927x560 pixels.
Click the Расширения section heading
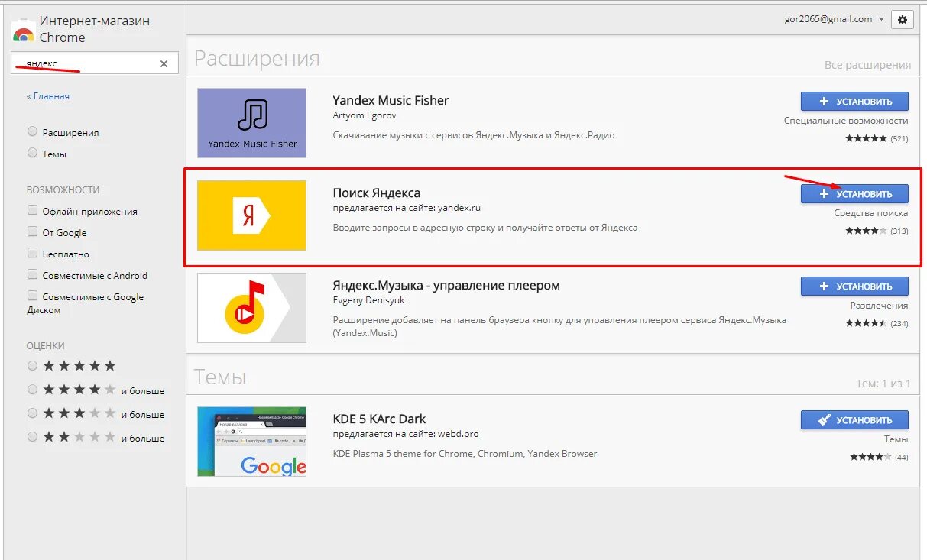click(257, 59)
